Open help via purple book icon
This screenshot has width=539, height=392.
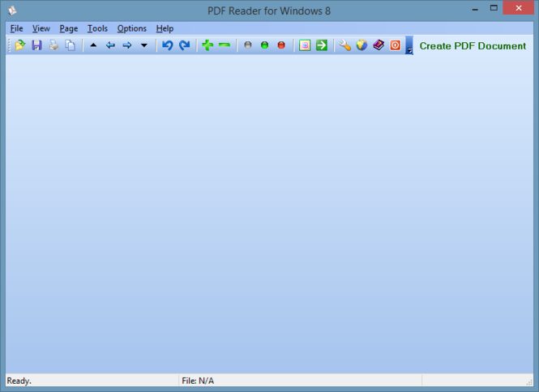(379, 45)
